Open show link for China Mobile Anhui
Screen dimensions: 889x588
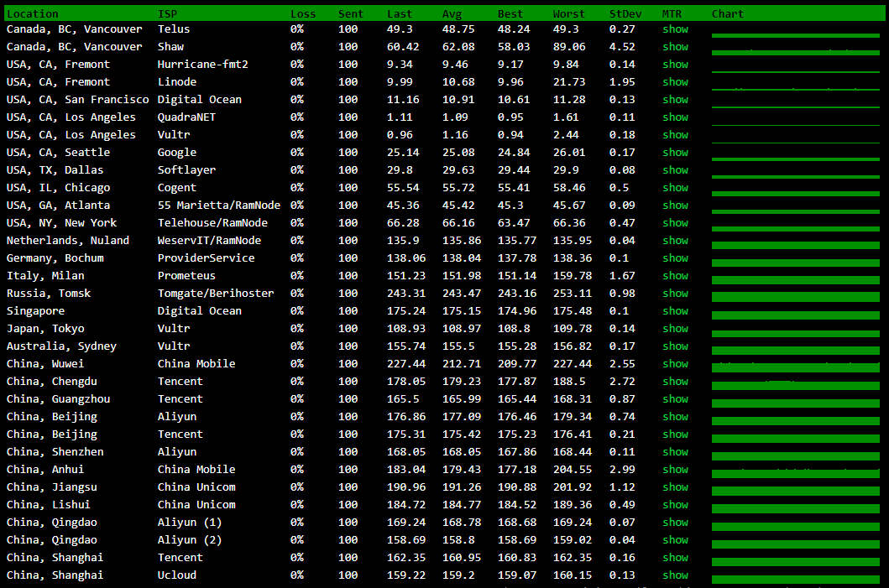click(675, 469)
